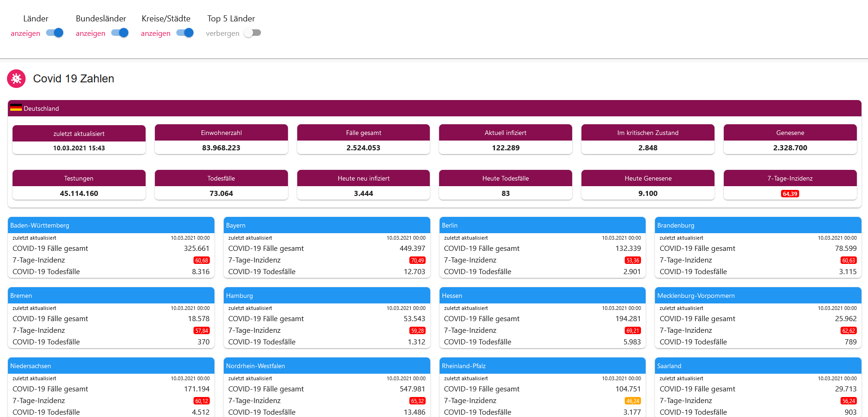
Task: Enable the Top 5 Länder switch
Action: (253, 33)
